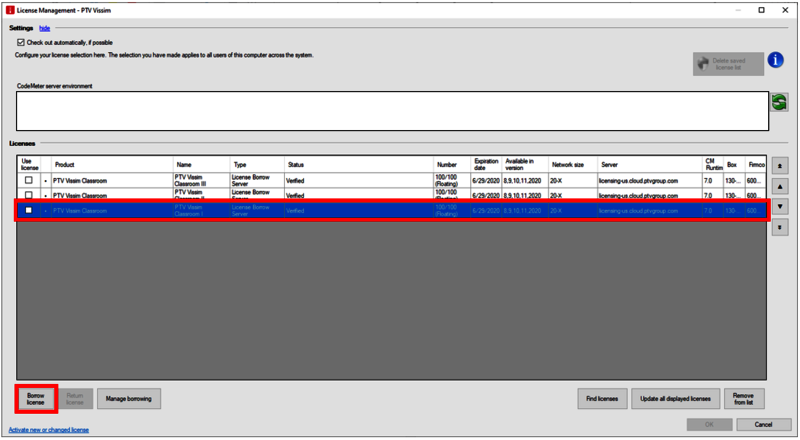Move selected license up one position
The width and height of the screenshot is (800, 440).
click(780, 186)
